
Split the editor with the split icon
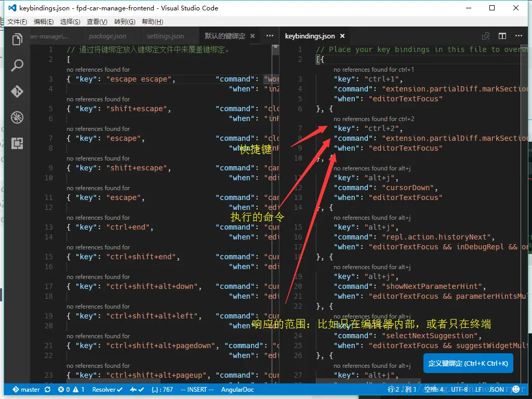coord(502,36)
